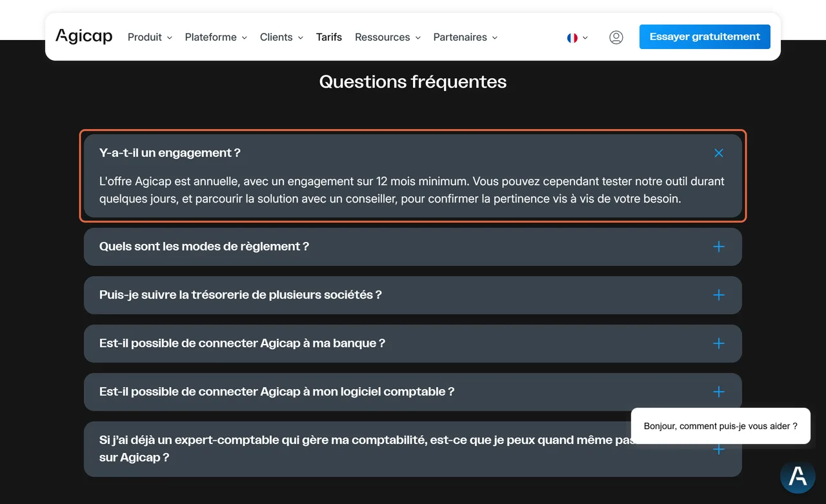
Task: Click the Agicap logo
Action: pyautogui.click(x=84, y=37)
